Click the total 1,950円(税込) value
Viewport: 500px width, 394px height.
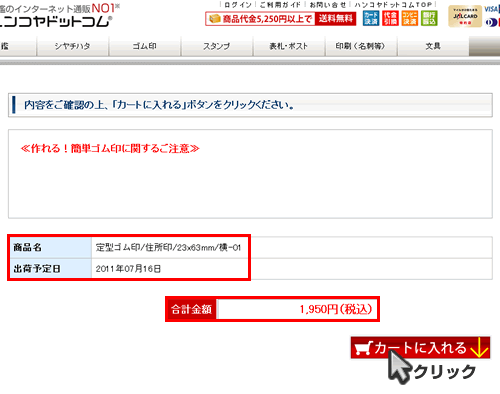point(336,309)
